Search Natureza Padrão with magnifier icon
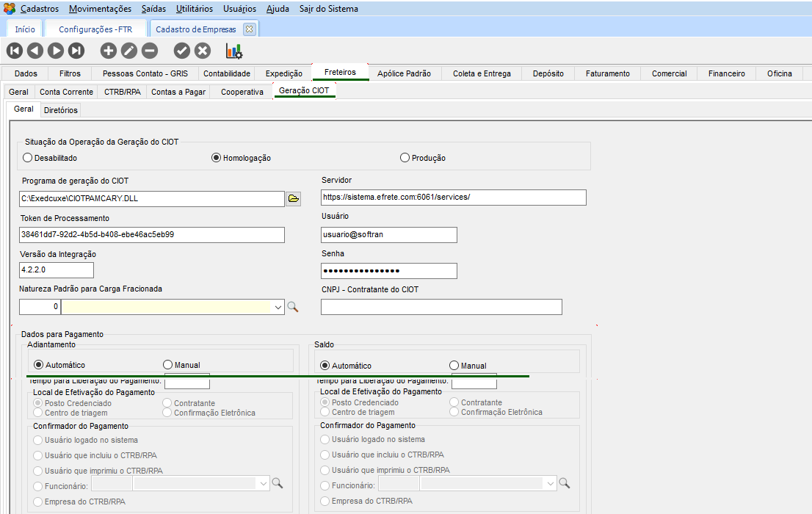 [x=293, y=307]
